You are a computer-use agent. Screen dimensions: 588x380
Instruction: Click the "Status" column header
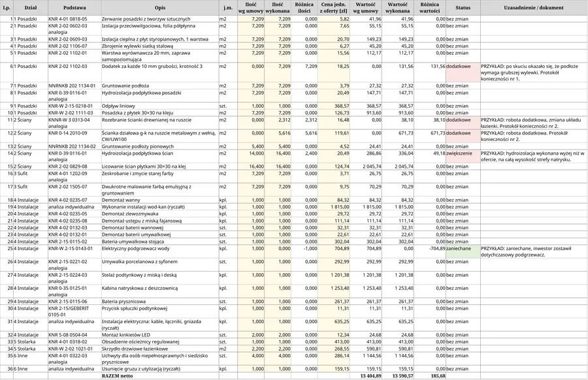click(x=463, y=7)
